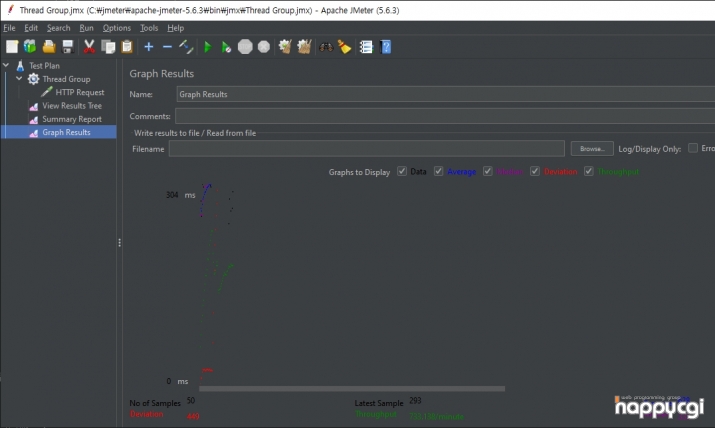
Task: Click the Help question mark icon
Action: [386, 46]
